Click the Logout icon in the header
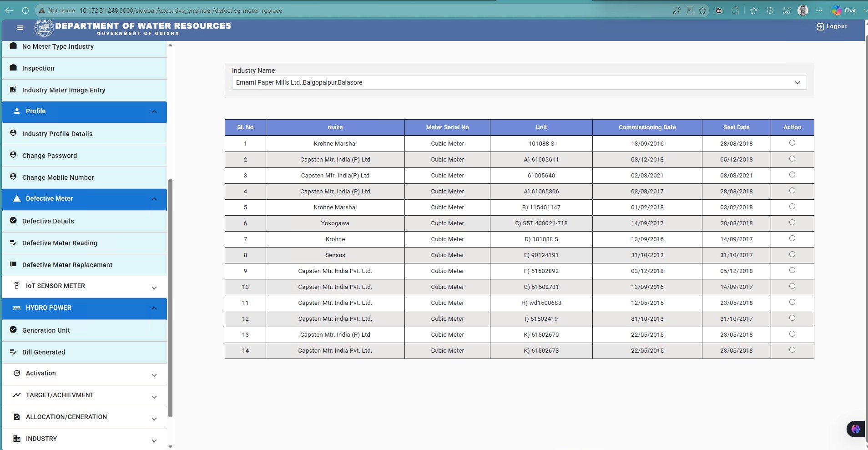Screen dimensions: 868x450 point(820,27)
